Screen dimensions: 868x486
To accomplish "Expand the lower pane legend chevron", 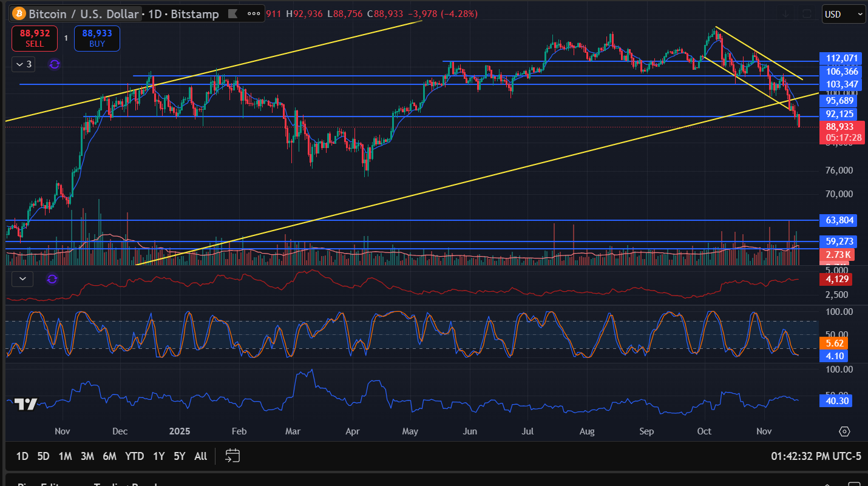I will pos(22,278).
